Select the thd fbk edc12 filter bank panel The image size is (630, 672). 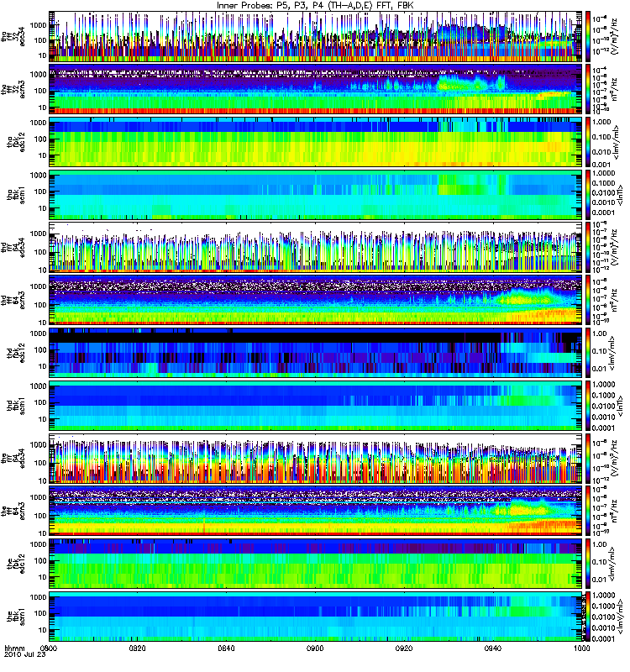316,352
